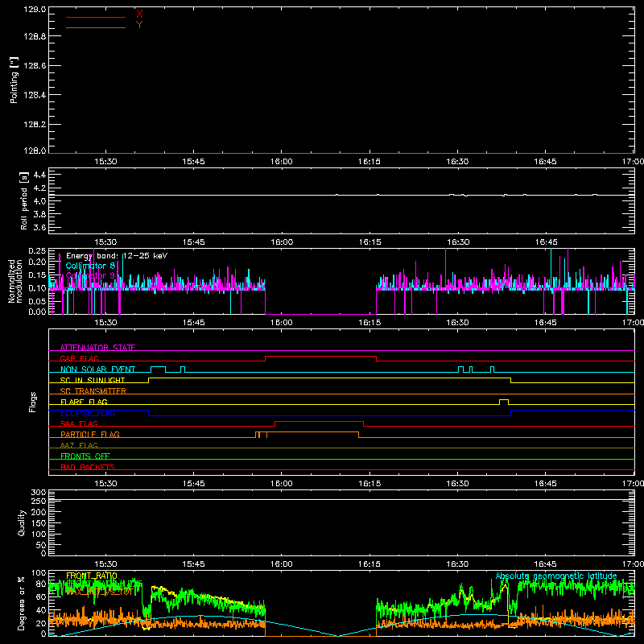Click the 128.2 tick label on Pointing axis
The width and height of the screenshot is (644, 644).
(35, 125)
